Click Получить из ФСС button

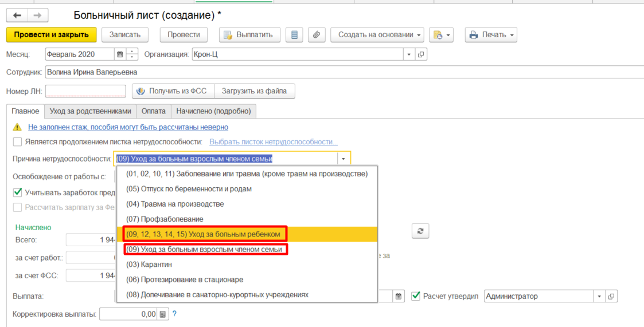173,91
